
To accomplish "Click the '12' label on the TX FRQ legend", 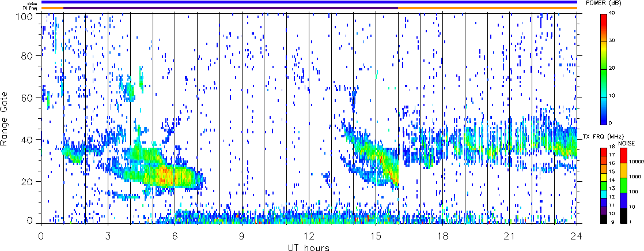I will click(612, 197).
